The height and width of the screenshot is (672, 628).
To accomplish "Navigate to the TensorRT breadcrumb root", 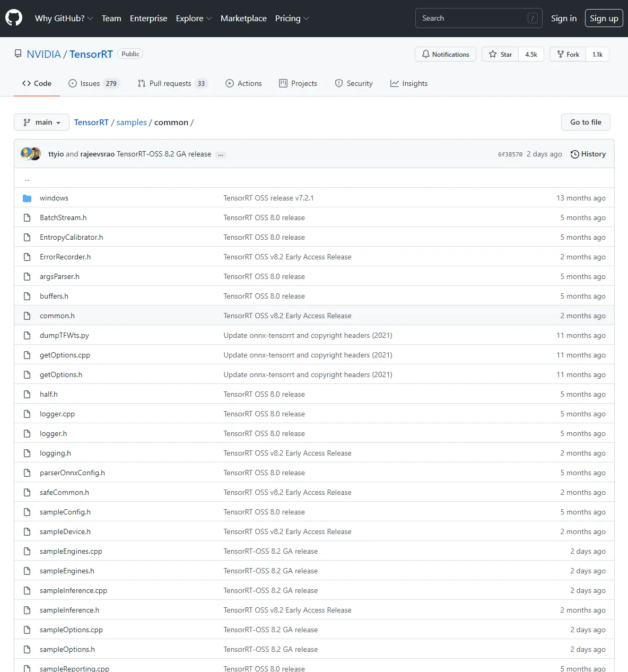I will tap(91, 122).
